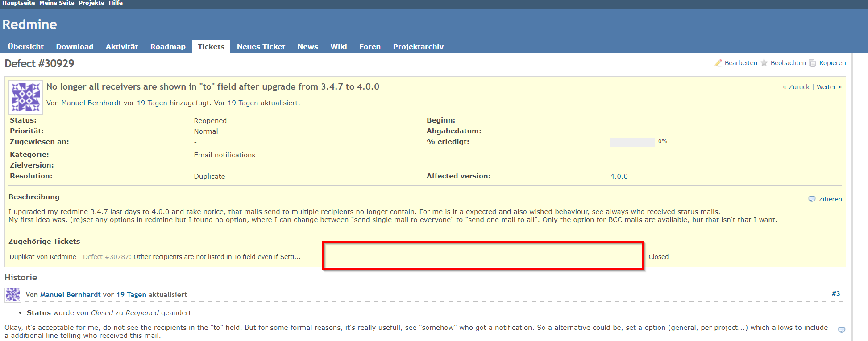Open Affected version 4.0.0 link

pos(619,177)
